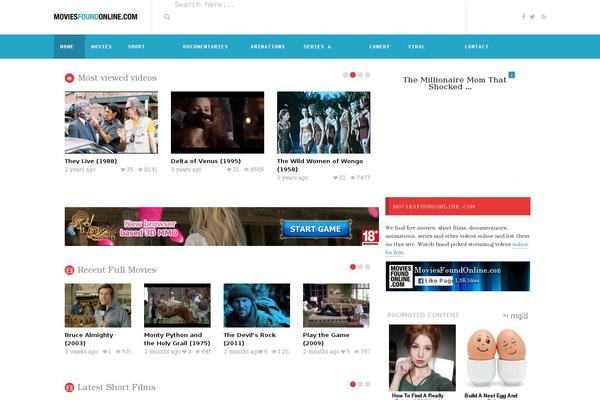Viewport: 600px width, 400px height.
Task: Select third Latest Short Films carousel dot
Action: click(368, 384)
